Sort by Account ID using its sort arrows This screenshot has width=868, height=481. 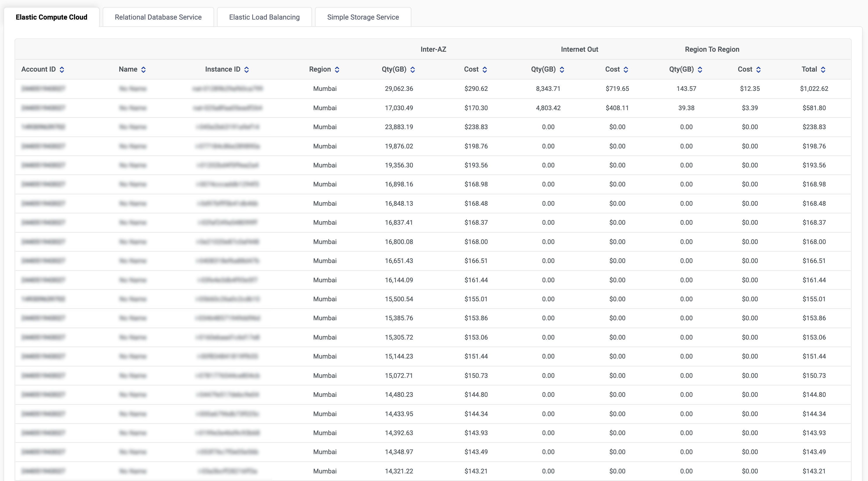tap(62, 70)
